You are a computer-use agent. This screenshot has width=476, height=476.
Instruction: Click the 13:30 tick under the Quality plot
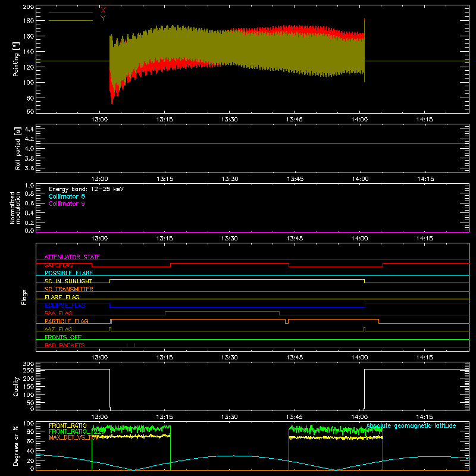point(230,417)
